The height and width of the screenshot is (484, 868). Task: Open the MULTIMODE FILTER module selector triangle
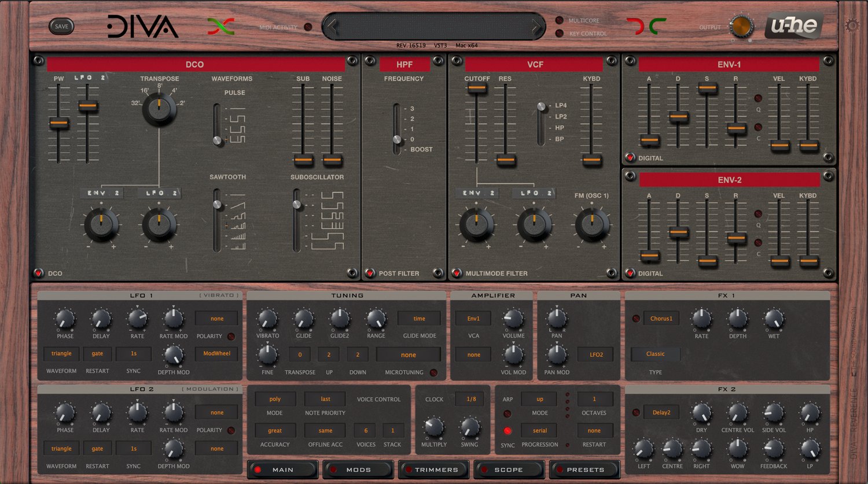pyautogui.click(x=457, y=273)
